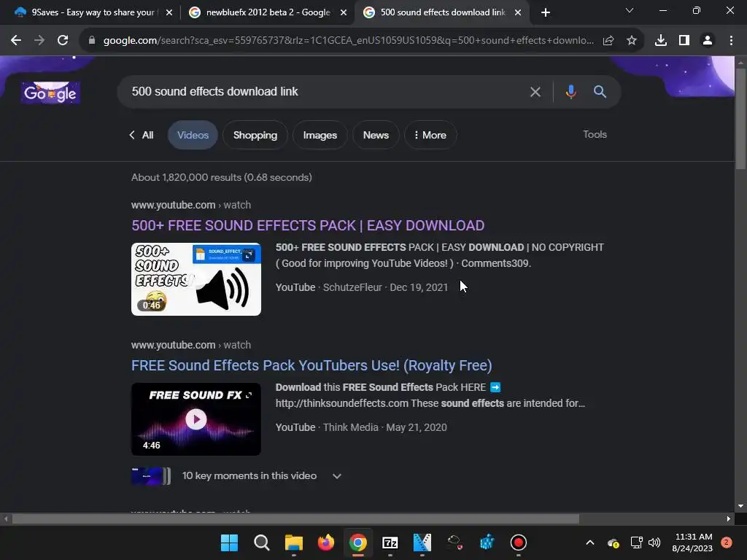
Task: Go back to All results filter
Action: click(x=142, y=135)
